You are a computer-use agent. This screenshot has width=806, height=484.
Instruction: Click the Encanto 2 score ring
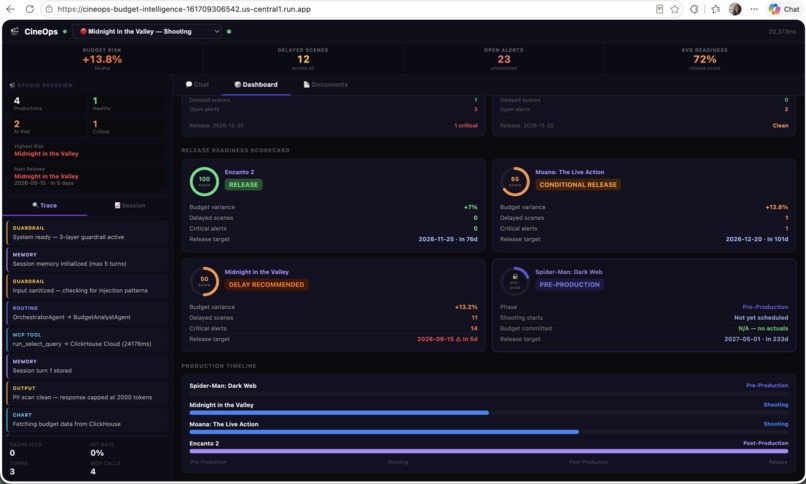tap(204, 181)
